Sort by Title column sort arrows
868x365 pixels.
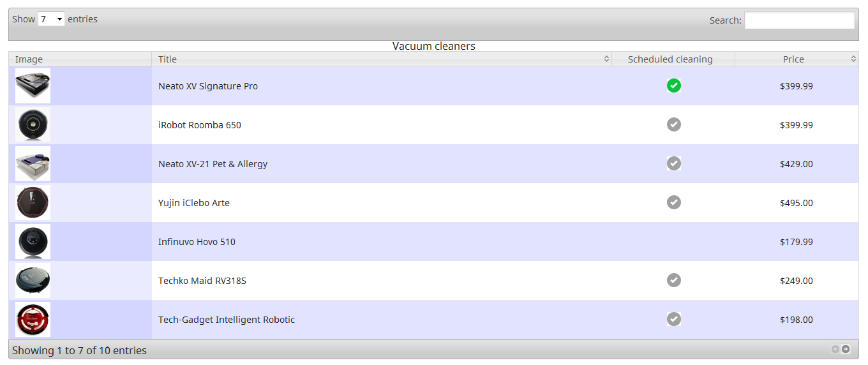[x=606, y=59]
